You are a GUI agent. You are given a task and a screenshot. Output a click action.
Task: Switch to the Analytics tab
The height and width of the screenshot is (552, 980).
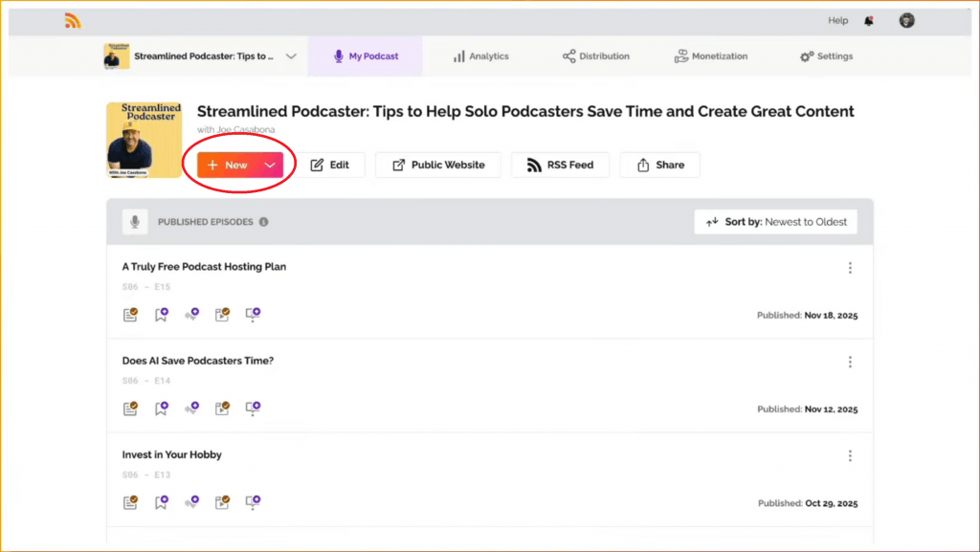click(480, 55)
